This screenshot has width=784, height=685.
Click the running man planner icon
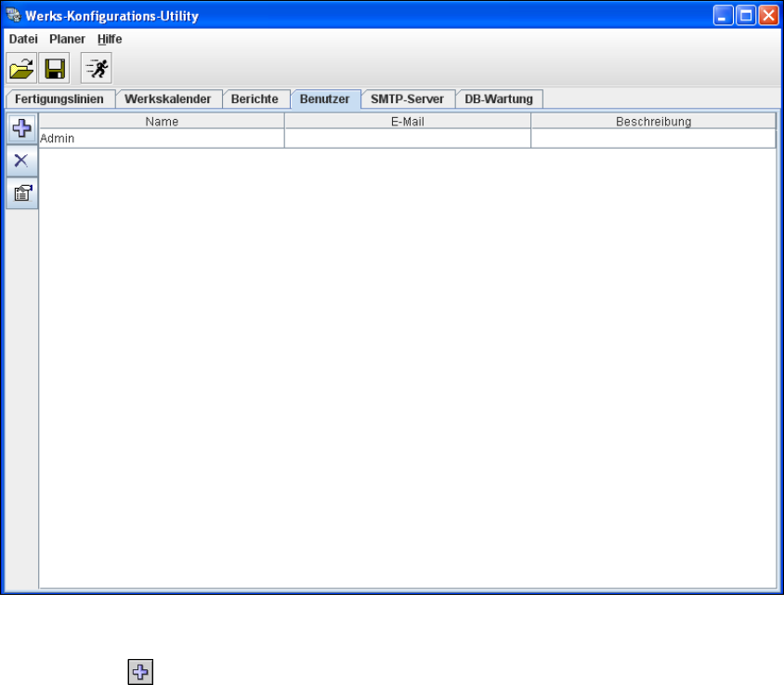[97, 68]
